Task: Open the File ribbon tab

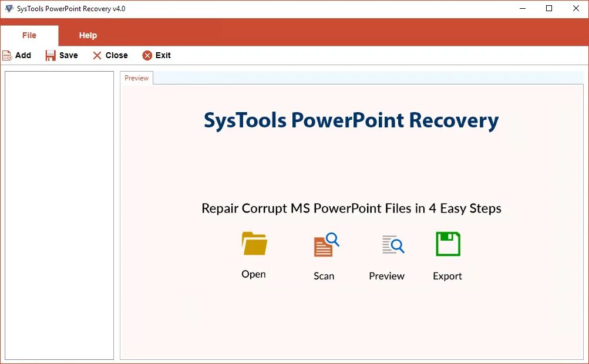Action: coord(29,35)
